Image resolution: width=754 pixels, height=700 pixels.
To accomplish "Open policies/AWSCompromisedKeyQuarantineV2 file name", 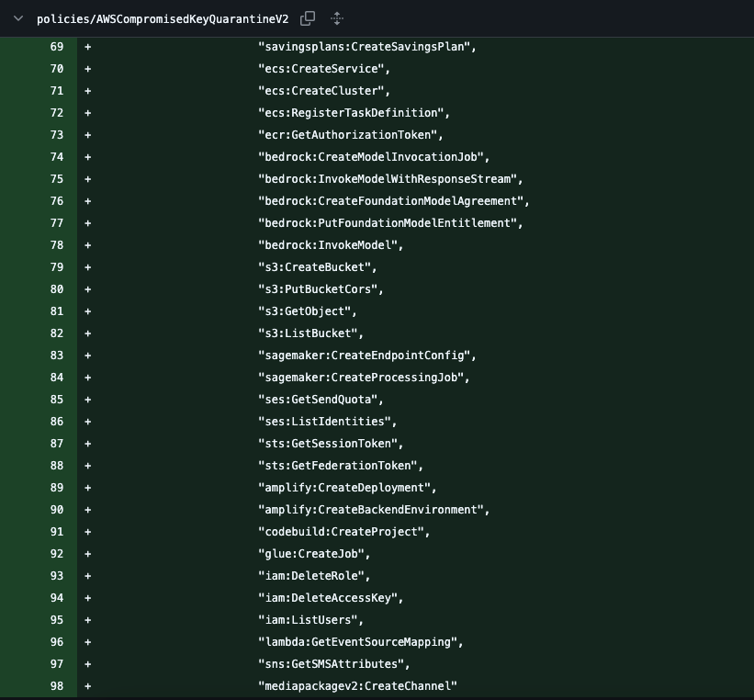I will pyautogui.click(x=163, y=19).
